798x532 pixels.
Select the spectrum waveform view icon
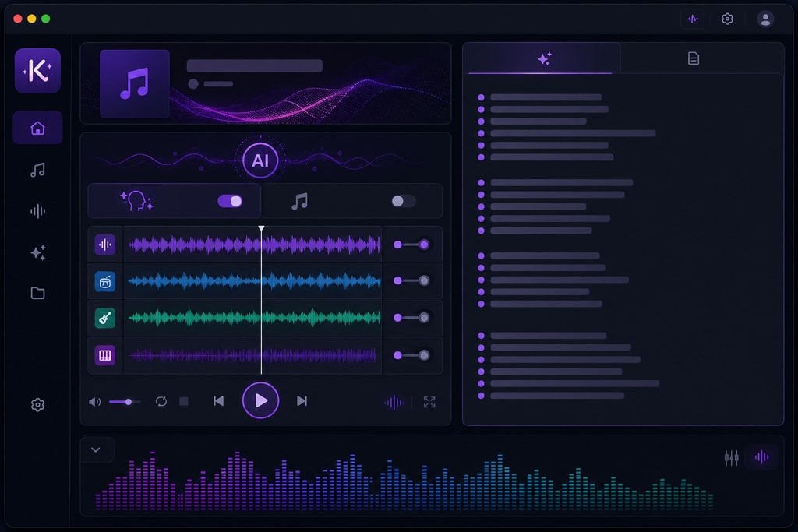coord(761,456)
